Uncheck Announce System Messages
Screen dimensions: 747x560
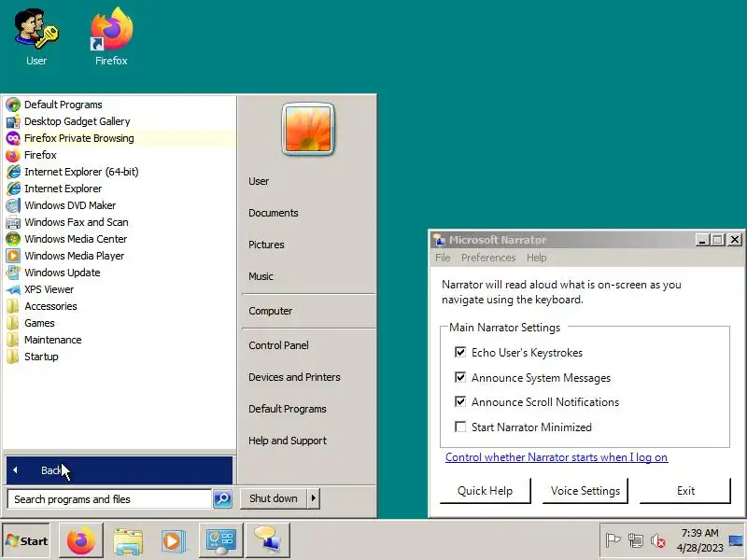pos(460,378)
